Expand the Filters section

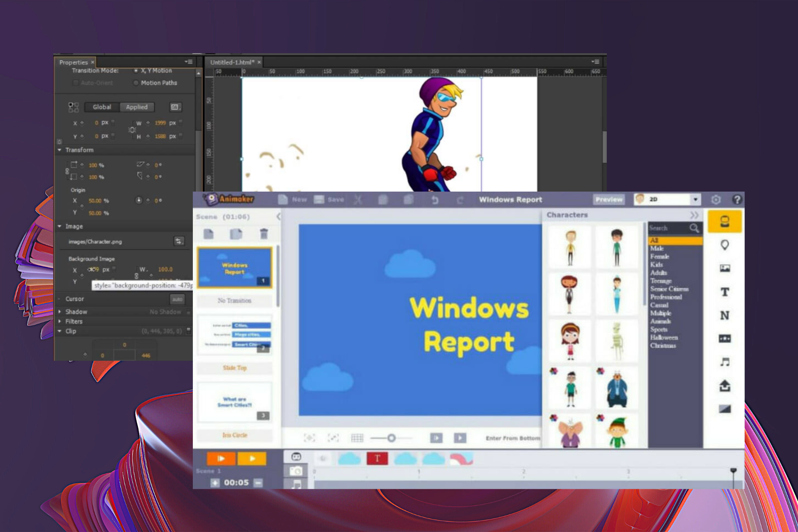pos(59,321)
